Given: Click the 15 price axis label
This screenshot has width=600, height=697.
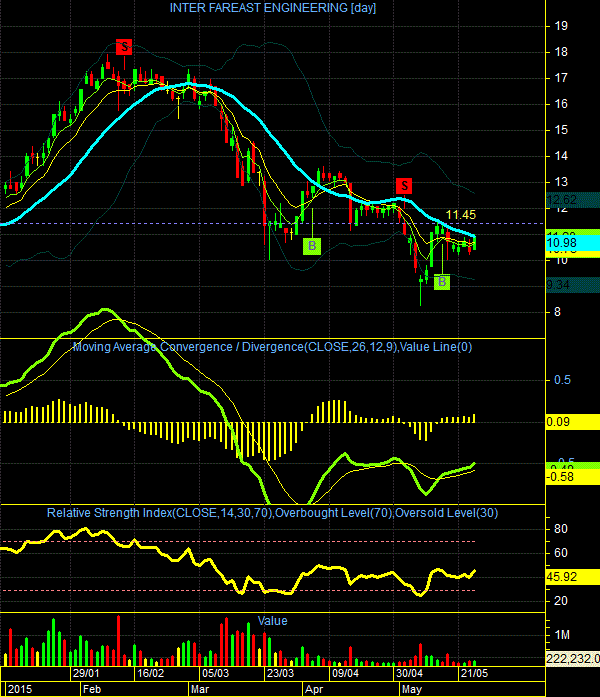Looking at the screenshot, I should (x=561, y=130).
